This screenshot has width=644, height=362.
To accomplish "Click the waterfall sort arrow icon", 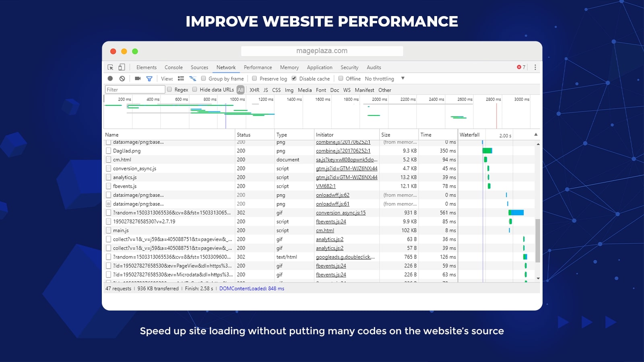I will [536, 134].
